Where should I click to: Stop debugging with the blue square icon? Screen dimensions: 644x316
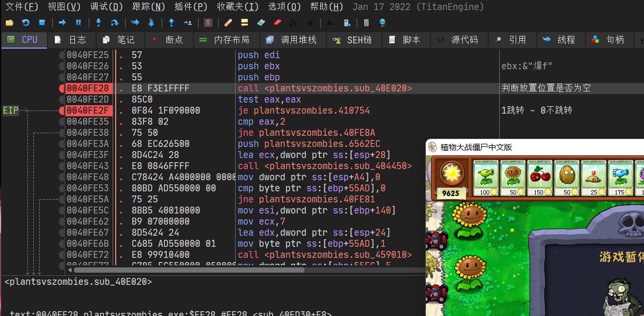pyautogui.click(x=42, y=23)
